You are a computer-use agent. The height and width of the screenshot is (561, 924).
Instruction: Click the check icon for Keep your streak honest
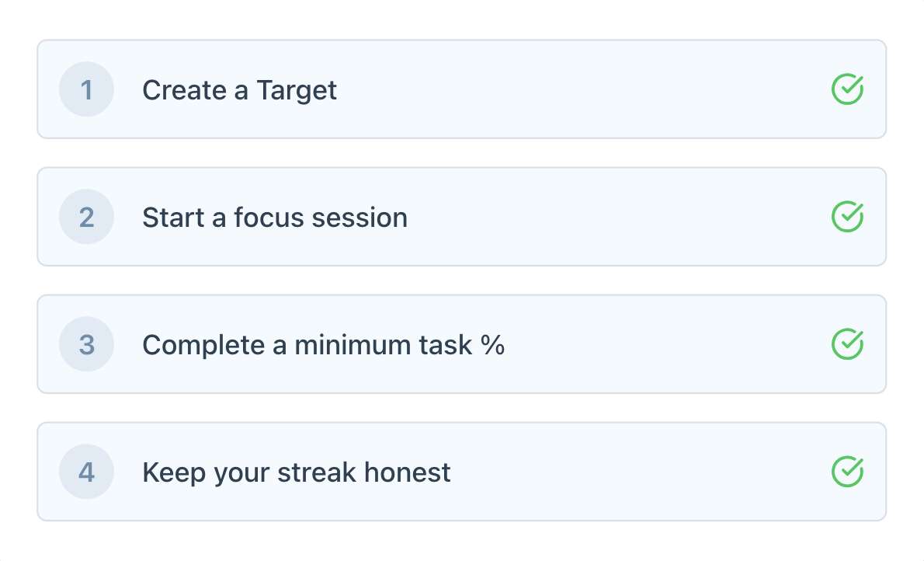point(847,472)
